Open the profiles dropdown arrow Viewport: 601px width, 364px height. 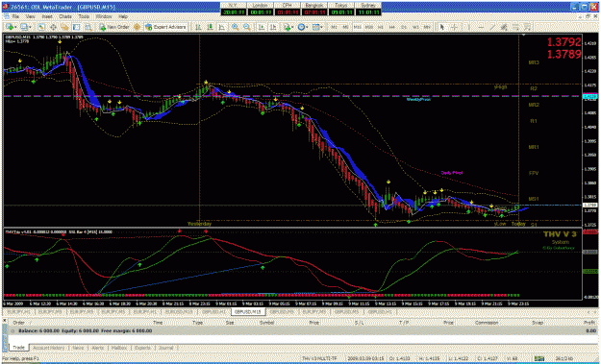click(x=30, y=27)
